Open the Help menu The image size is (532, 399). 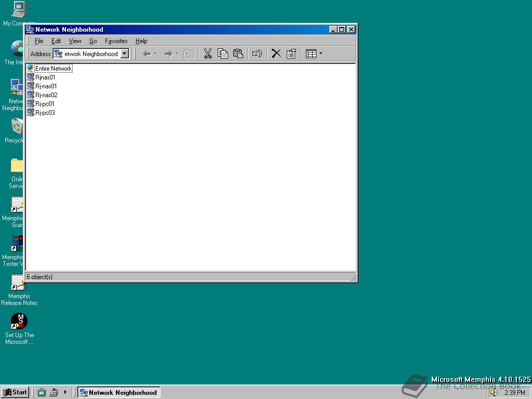[141, 41]
